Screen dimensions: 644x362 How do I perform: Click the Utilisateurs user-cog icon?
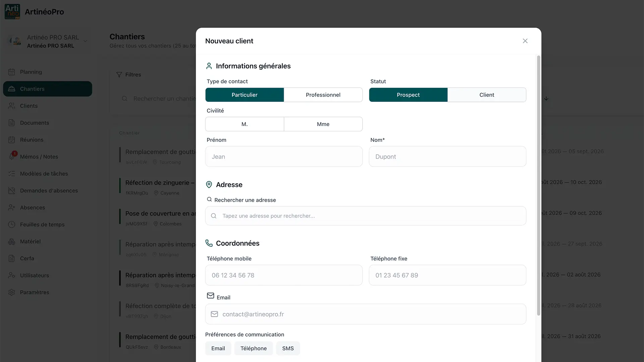[12, 275]
